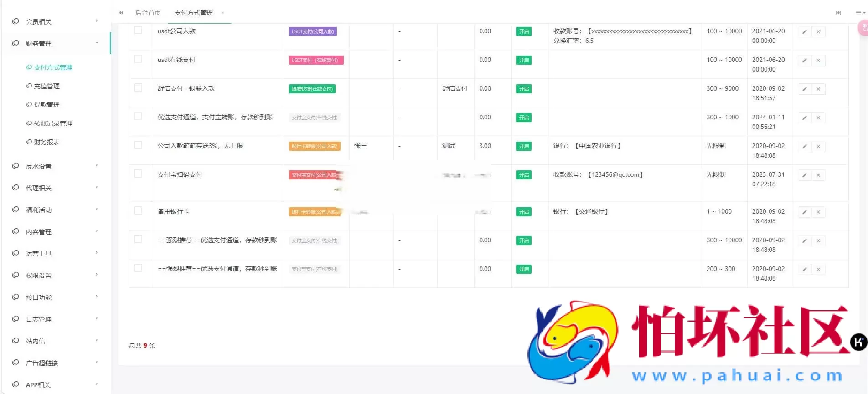This screenshot has width=868, height=394.
Task: Expand the 权限设置 menu
Action: (56, 275)
